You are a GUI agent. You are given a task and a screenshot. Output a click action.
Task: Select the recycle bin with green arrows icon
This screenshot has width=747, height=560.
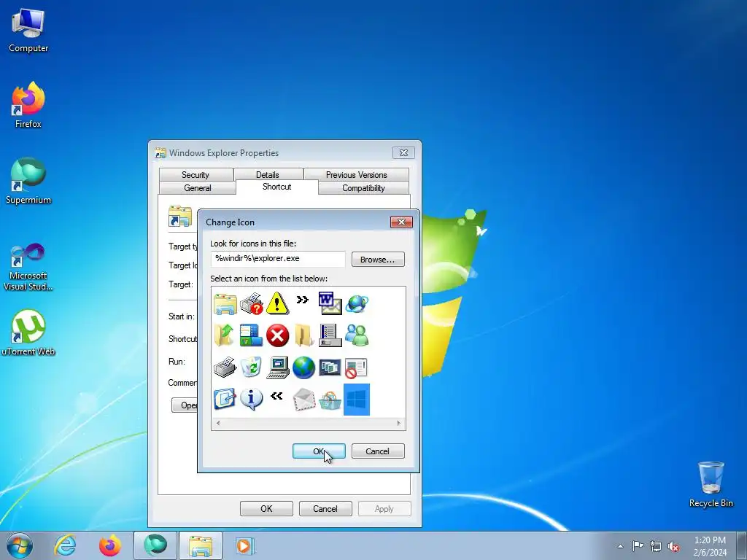251,367
